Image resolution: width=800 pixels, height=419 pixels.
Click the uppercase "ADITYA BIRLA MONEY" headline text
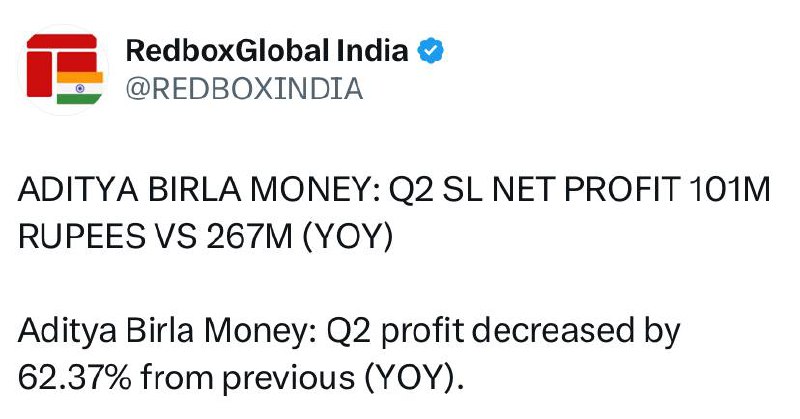tap(170, 190)
